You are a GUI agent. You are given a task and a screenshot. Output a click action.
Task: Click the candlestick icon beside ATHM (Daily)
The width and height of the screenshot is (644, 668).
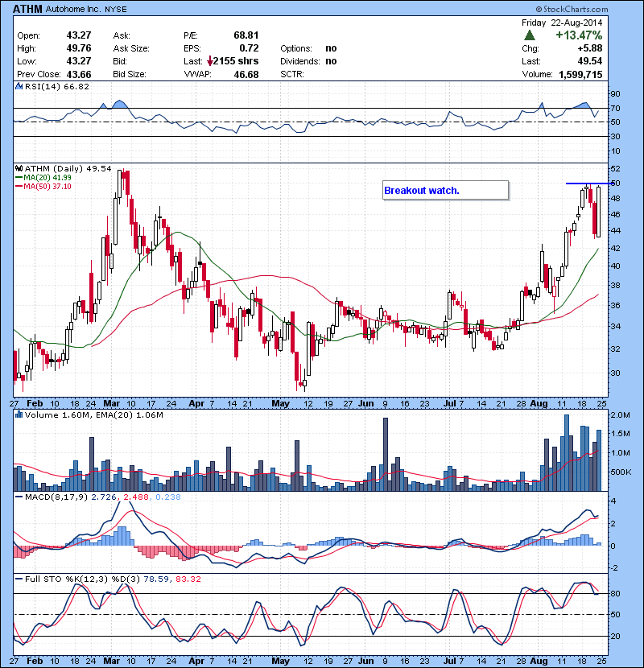point(19,169)
